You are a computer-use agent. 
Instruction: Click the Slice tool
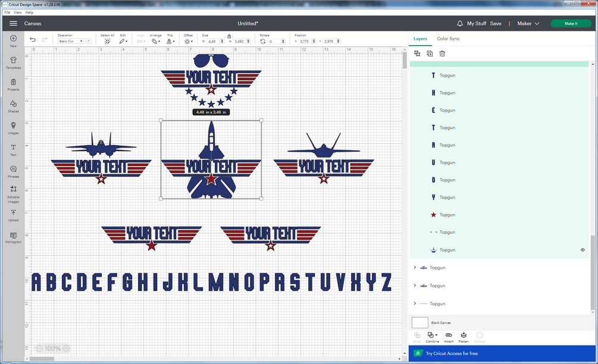click(417, 337)
